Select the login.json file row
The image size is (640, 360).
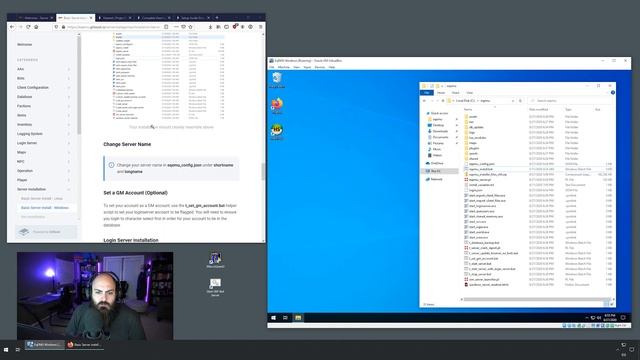click(538, 190)
